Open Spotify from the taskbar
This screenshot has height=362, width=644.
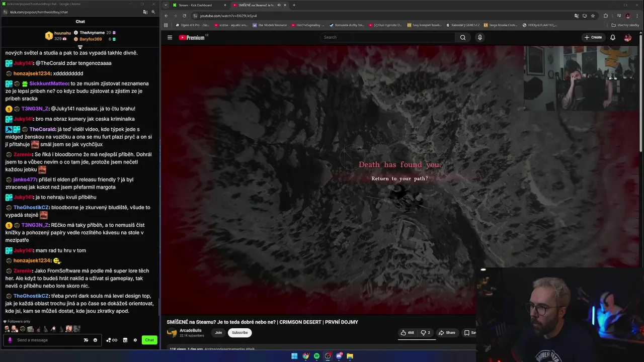316,356
